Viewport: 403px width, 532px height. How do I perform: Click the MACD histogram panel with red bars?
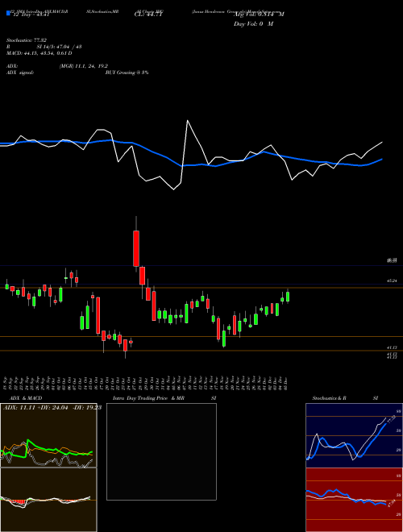click(48, 500)
